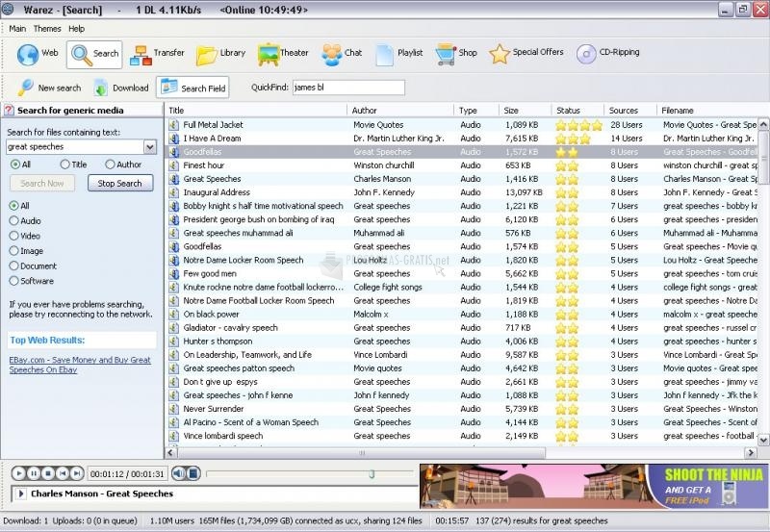Image resolution: width=770 pixels, height=532 pixels.
Task: Select the 'Finest hour' result row
Action: click(x=462, y=165)
